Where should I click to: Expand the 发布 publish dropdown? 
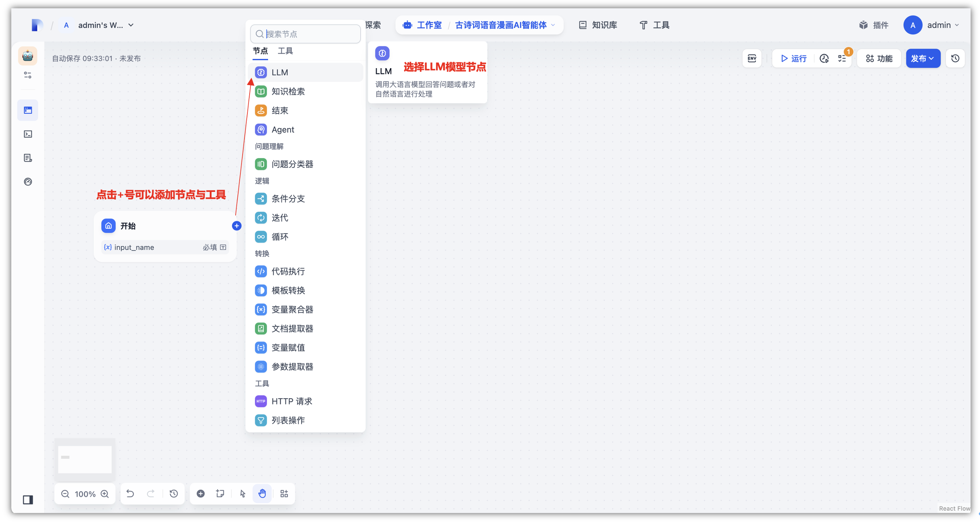coord(922,58)
